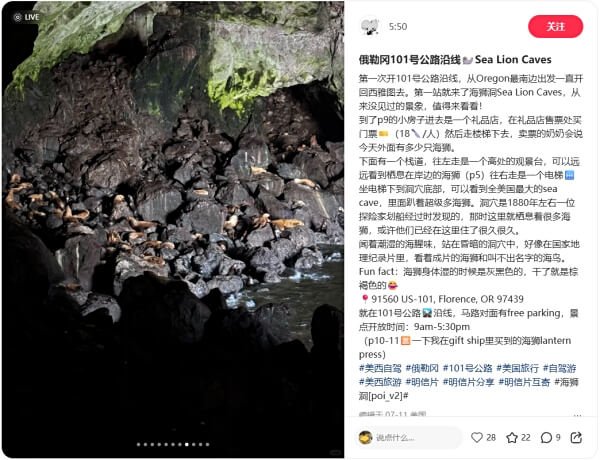Save the post using the star icon
600x460 pixels.
tap(512, 437)
